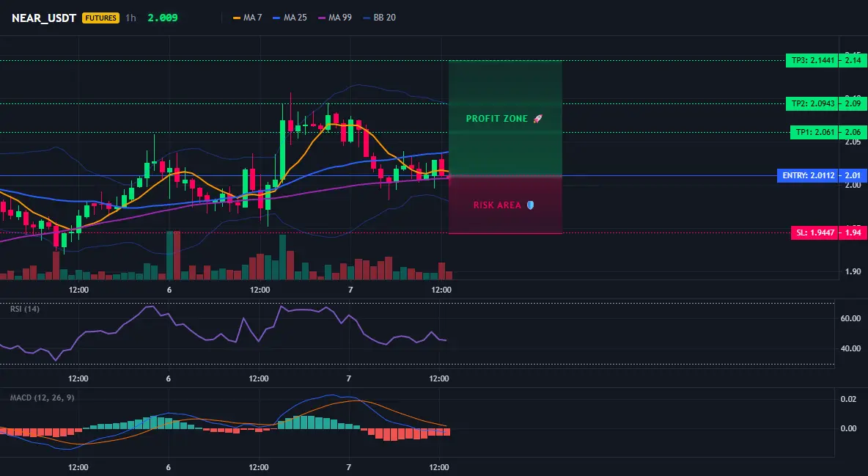Click the SL: 1.9447 stop loss label
The image size is (868, 476).
[x=815, y=232]
